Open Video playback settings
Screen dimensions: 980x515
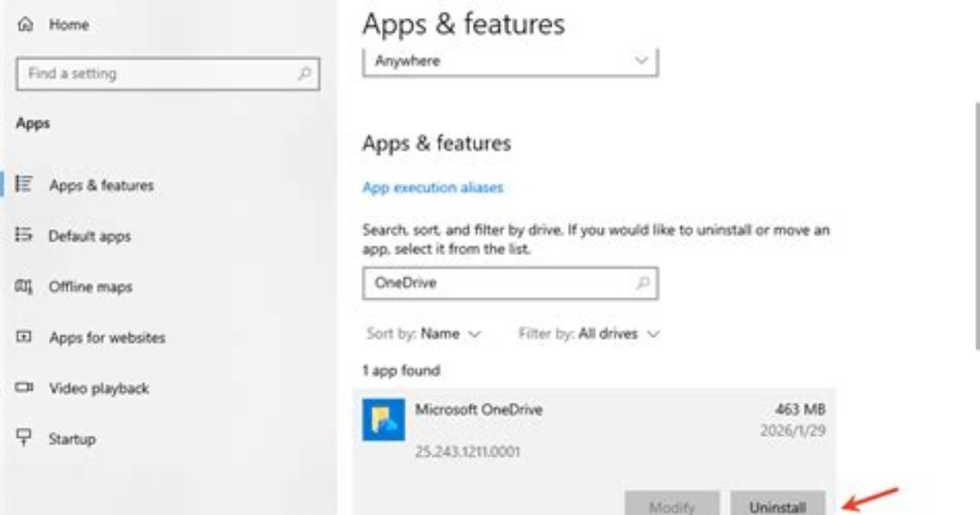[99, 388]
